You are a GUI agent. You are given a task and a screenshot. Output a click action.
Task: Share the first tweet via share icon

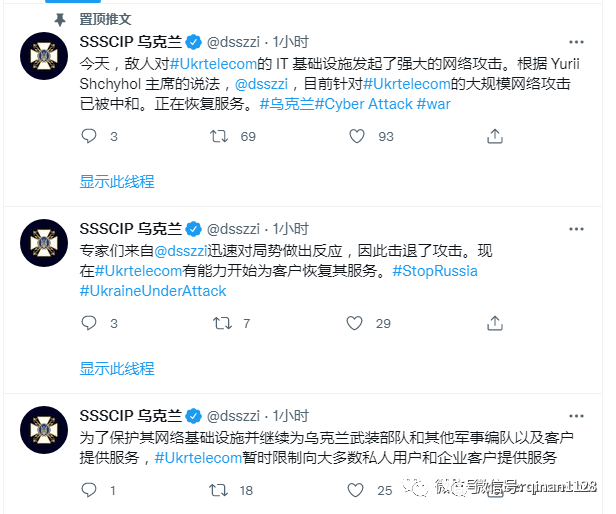[495, 136]
